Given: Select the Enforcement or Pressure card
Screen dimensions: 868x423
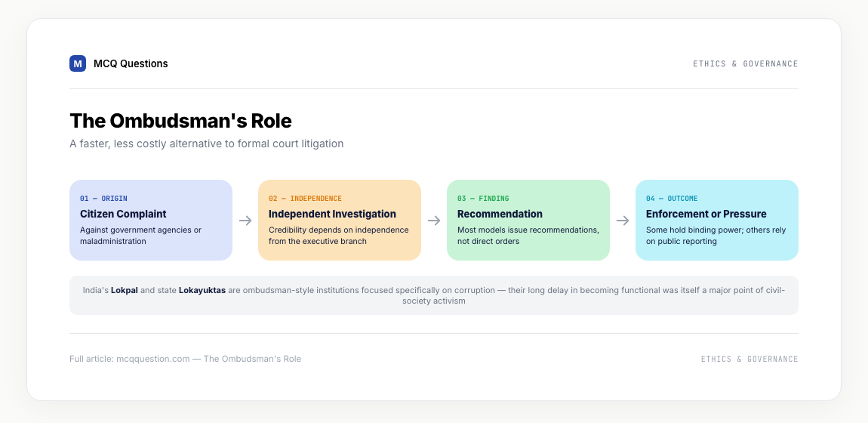Looking at the screenshot, I should click(x=717, y=220).
